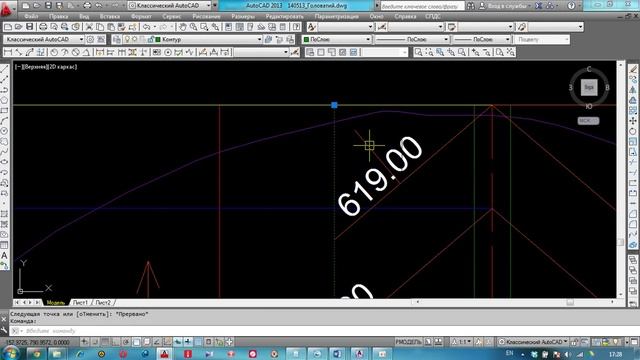Click the viewport label [Верхняя]
Image resolution: width=640 pixels, height=360 pixels.
tap(36, 67)
